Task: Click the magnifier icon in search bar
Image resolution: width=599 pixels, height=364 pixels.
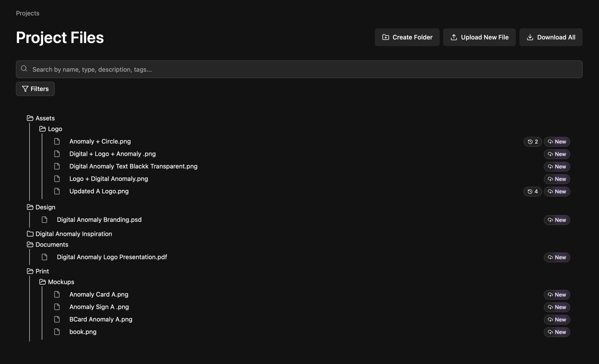Action: tap(24, 69)
